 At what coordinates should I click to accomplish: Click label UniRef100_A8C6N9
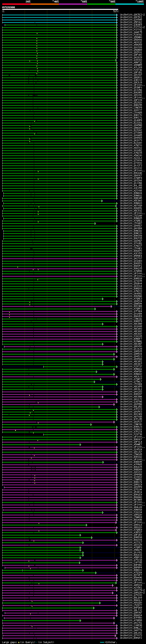pos(131,324)
